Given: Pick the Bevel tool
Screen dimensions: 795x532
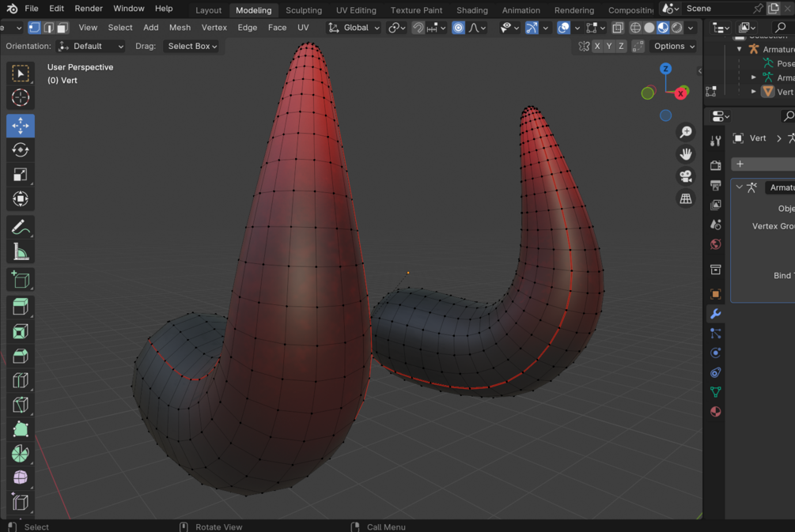Looking at the screenshot, I should click(x=21, y=357).
